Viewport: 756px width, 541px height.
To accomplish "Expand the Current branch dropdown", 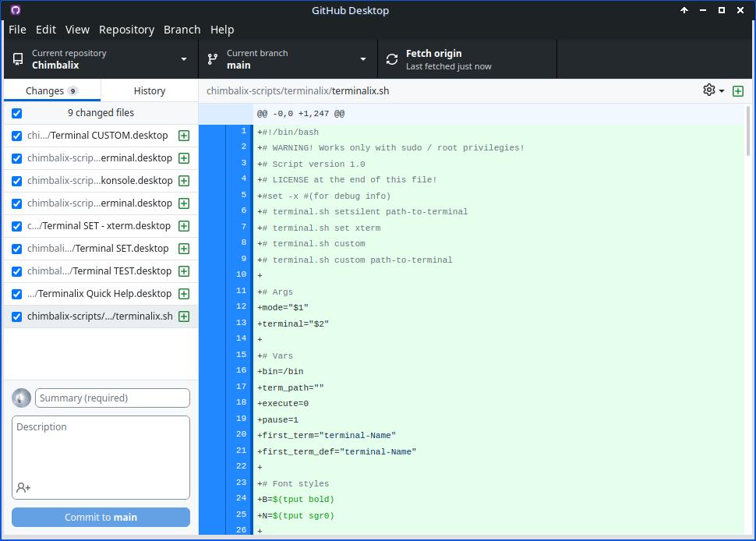I will (x=288, y=59).
